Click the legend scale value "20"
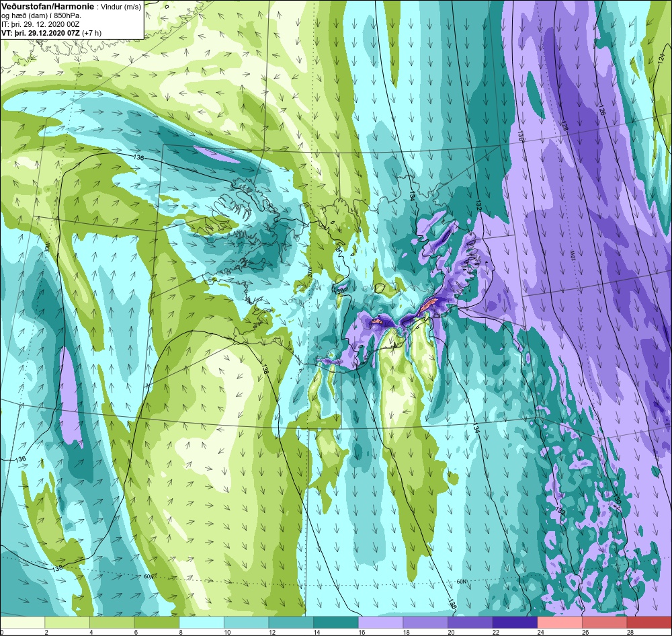The image size is (672, 636). coord(452,632)
